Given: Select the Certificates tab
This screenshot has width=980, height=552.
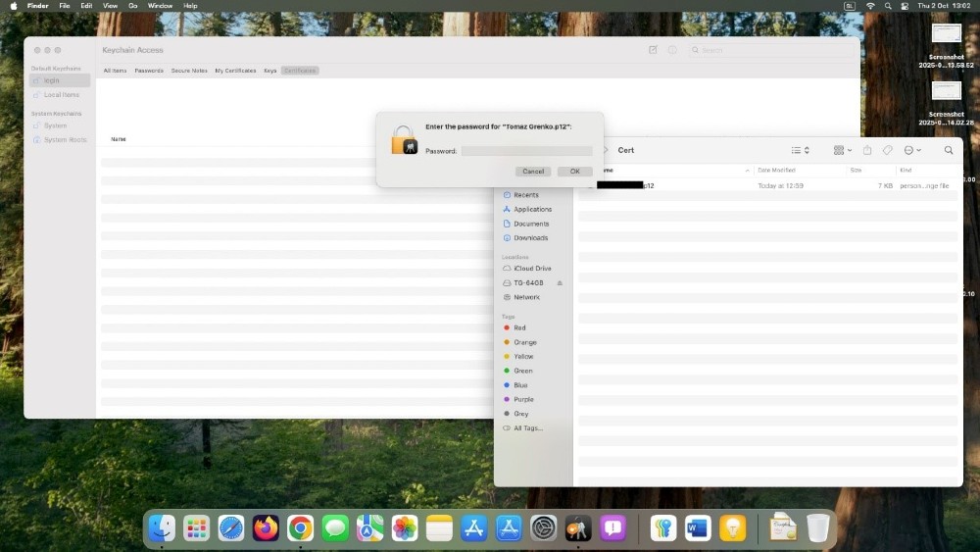Looking at the screenshot, I should (300, 71).
